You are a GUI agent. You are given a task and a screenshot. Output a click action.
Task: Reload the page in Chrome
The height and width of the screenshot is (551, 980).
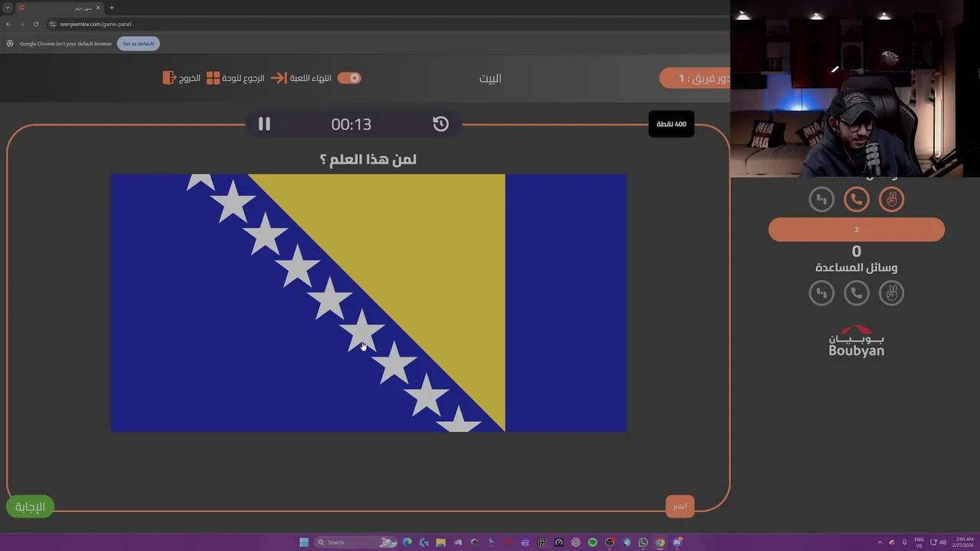[x=35, y=24]
